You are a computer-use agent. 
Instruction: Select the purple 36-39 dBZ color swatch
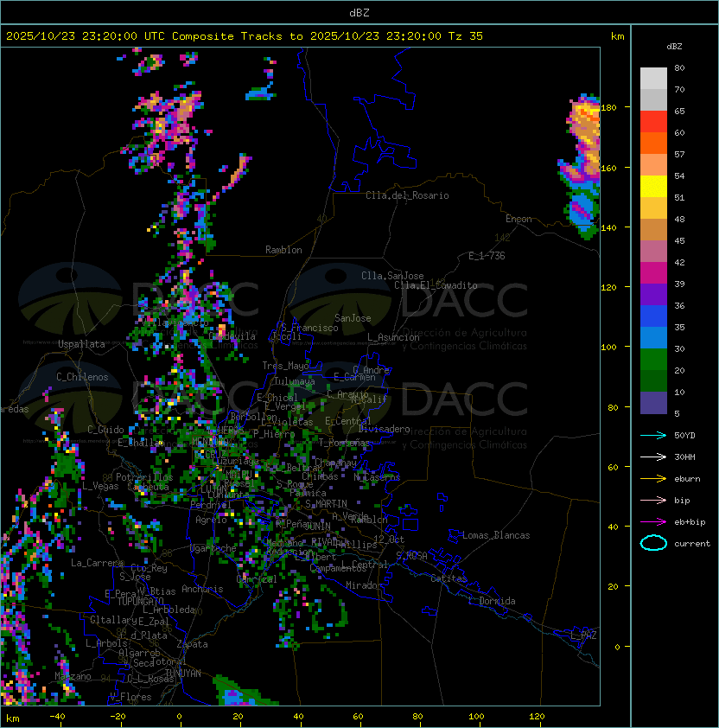coord(653,294)
